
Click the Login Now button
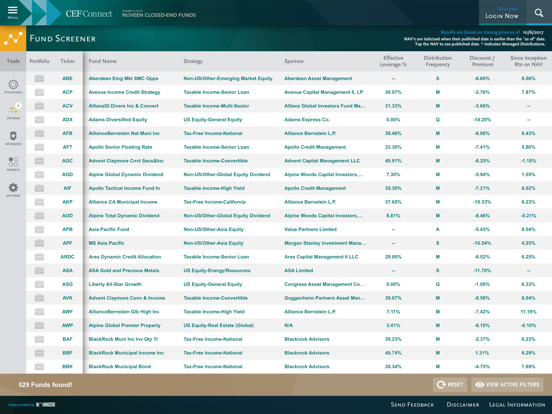pyautogui.click(x=502, y=13)
